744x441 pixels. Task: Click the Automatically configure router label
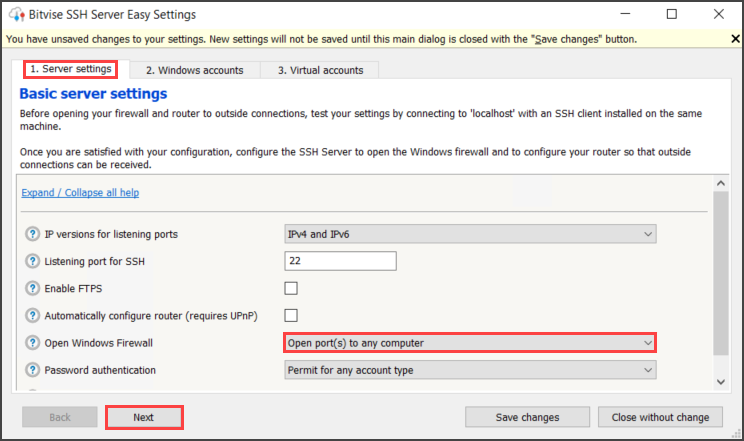[151, 316]
